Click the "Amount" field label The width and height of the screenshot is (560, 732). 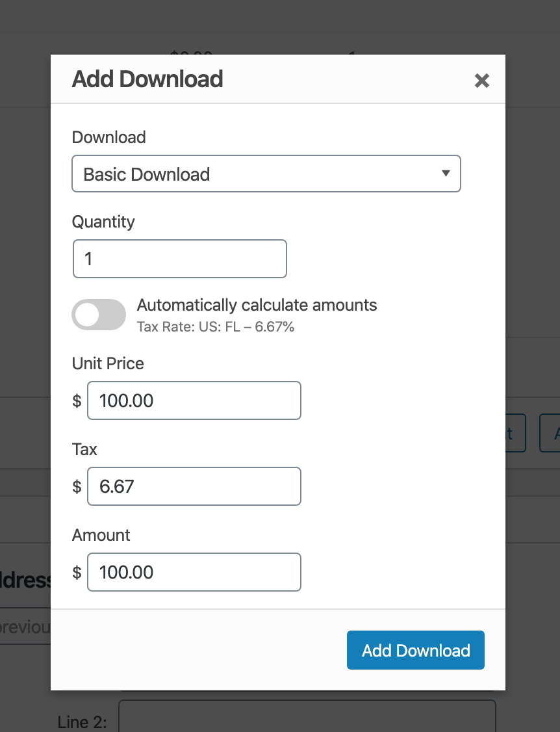click(x=101, y=535)
